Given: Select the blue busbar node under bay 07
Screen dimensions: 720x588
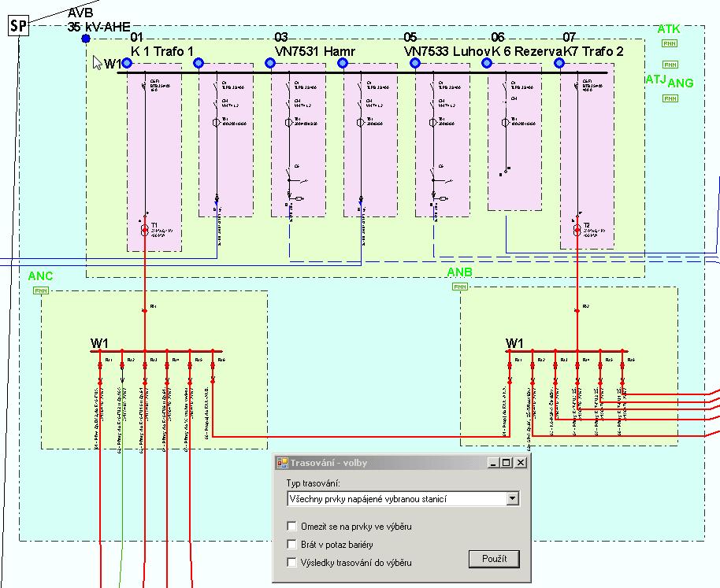Looking at the screenshot, I should (559, 63).
